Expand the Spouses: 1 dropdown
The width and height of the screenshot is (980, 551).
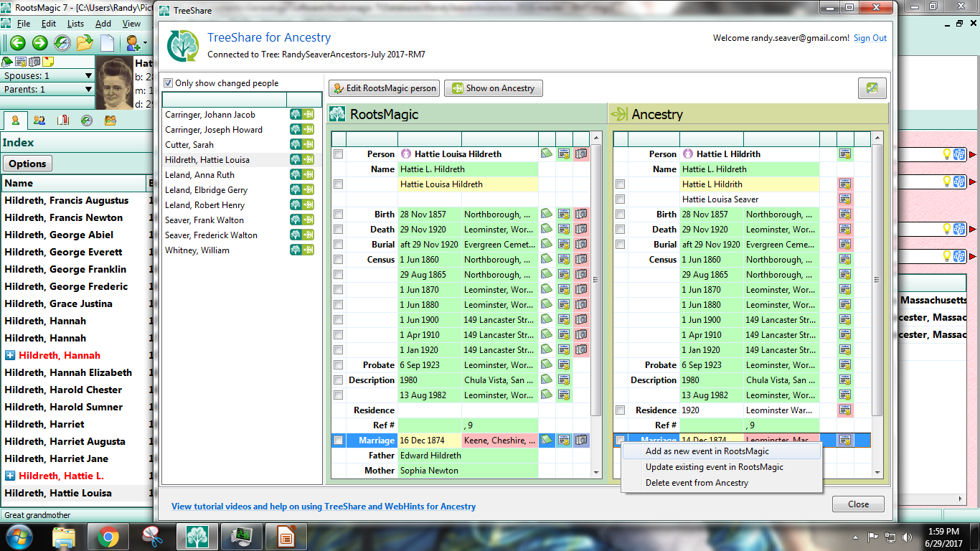click(x=88, y=76)
